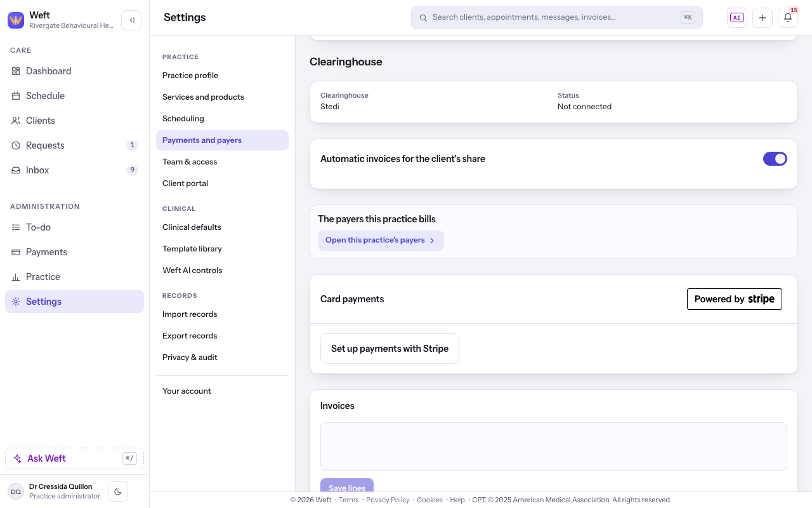Click the Ask Weft sparkle icon
This screenshot has height=508, width=812.
coord(18,458)
